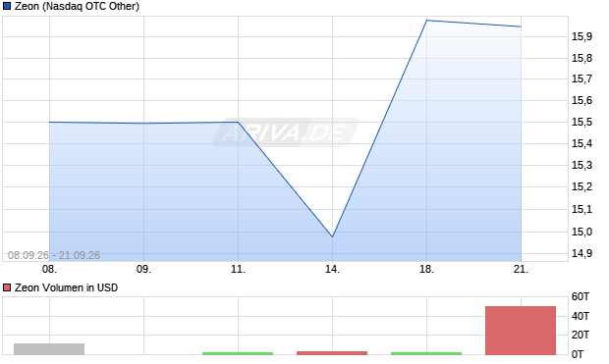Click the gray volume bar for 08.
The height and width of the screenshot is (364, 609).
49,349
